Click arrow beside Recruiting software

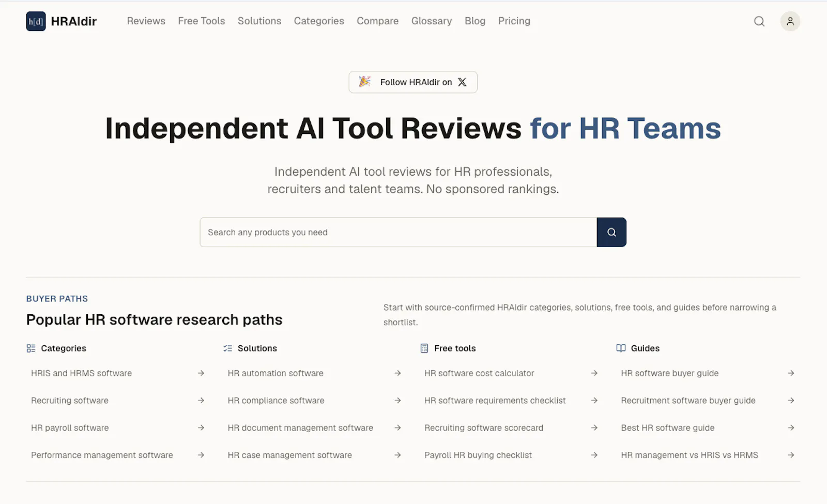pyautogui.click(x=201, y=401)
